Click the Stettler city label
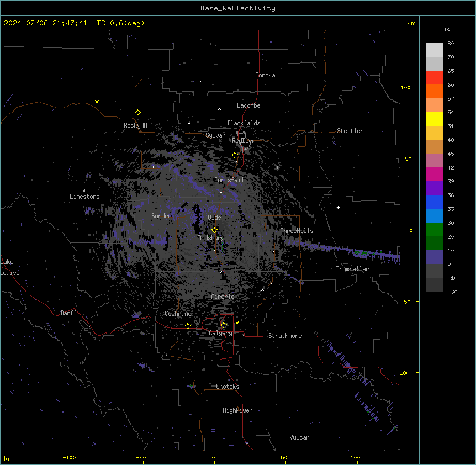 click(350, 131)
